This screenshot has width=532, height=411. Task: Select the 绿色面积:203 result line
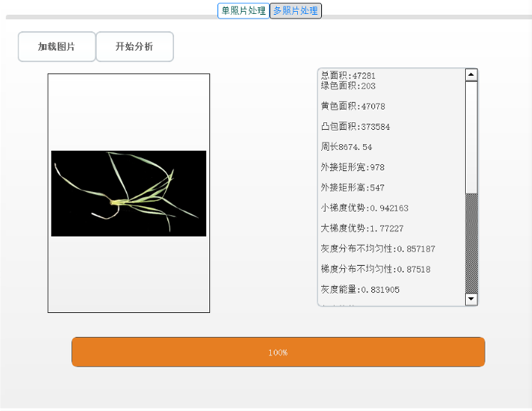pos(348,86)
